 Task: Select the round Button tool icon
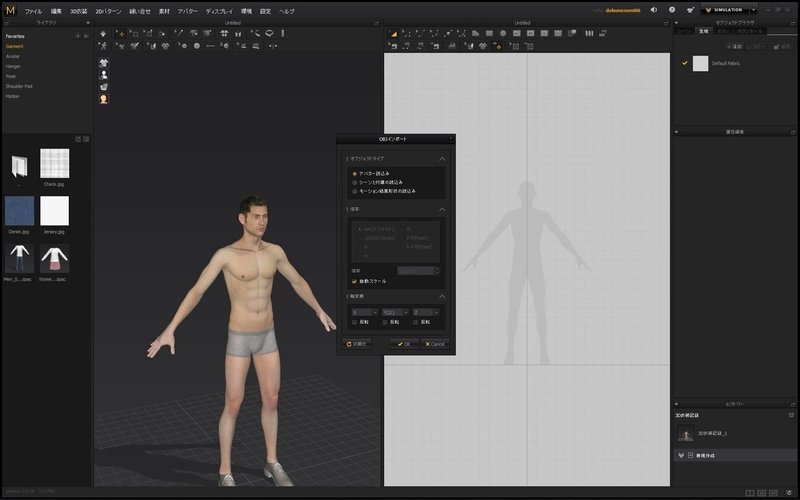[197, 46]
